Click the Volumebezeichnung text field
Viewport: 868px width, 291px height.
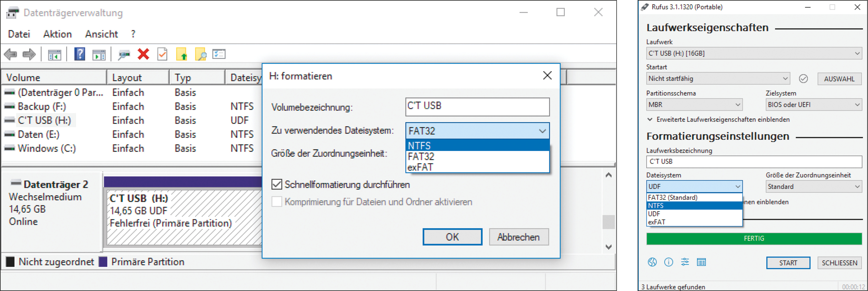point(477,107)
